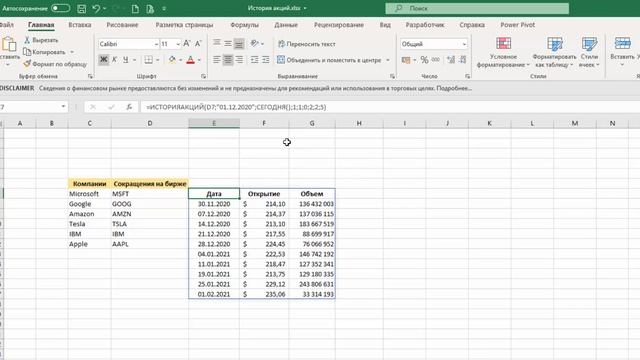This screenshot has width=640, height=360.
Task: Align text right horizontally
Action: (239, 60)
